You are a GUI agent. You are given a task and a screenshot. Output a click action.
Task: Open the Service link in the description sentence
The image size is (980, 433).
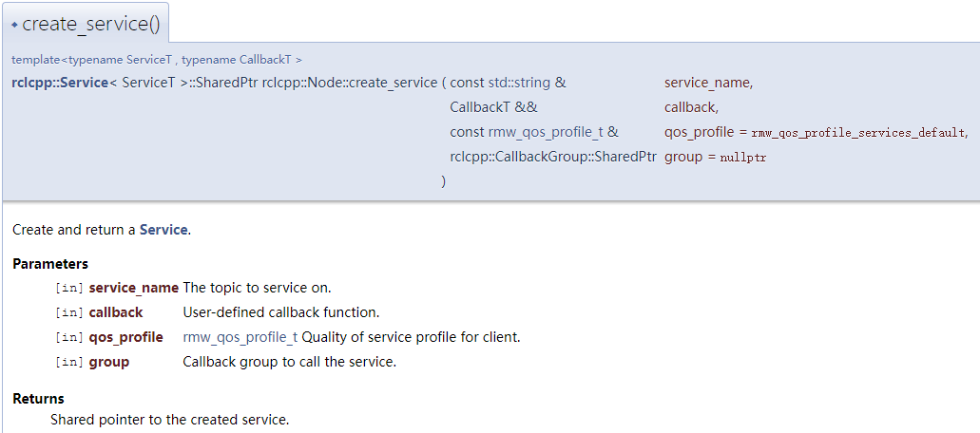(x=163, y=230)
